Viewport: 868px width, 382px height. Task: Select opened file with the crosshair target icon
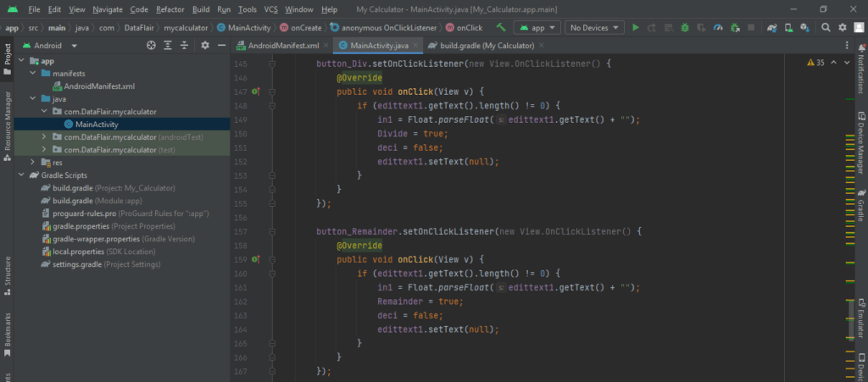(x=151, y=46)
